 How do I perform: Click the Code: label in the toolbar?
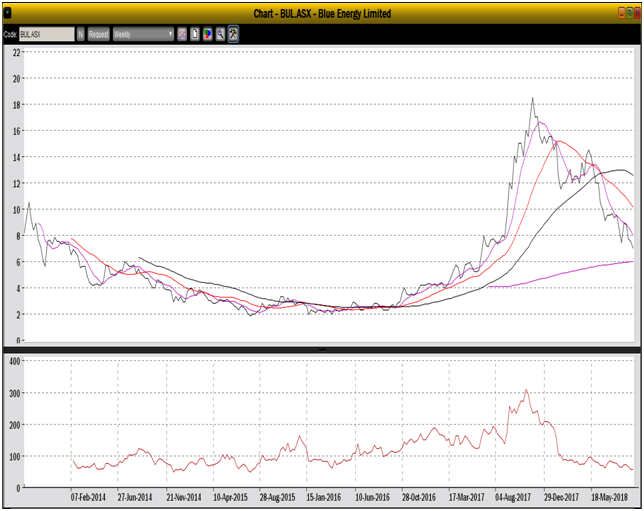pos(10,34)
